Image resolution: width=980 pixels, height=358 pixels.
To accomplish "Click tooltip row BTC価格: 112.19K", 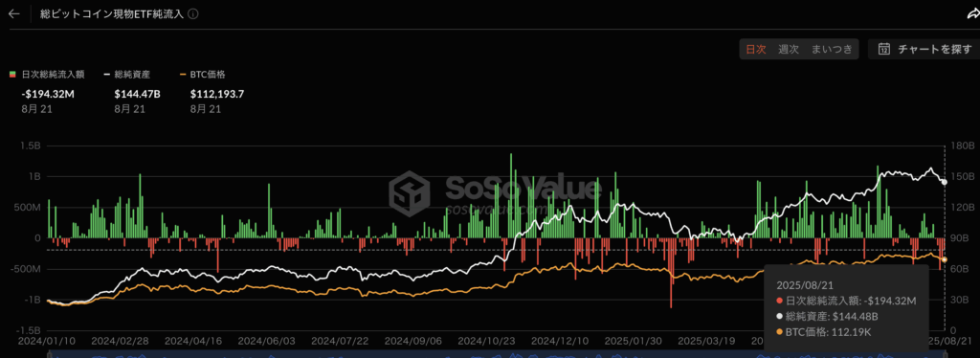I will point(824,331).
